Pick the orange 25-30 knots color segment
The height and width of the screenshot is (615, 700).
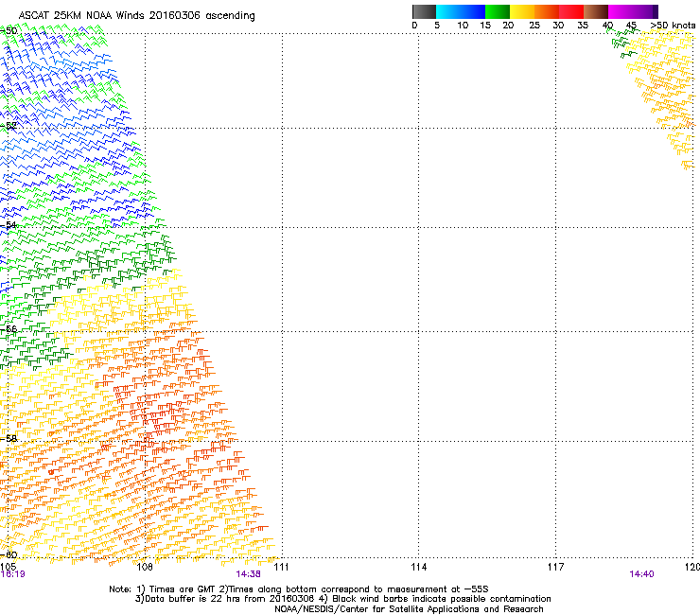[x=547, y=11]
